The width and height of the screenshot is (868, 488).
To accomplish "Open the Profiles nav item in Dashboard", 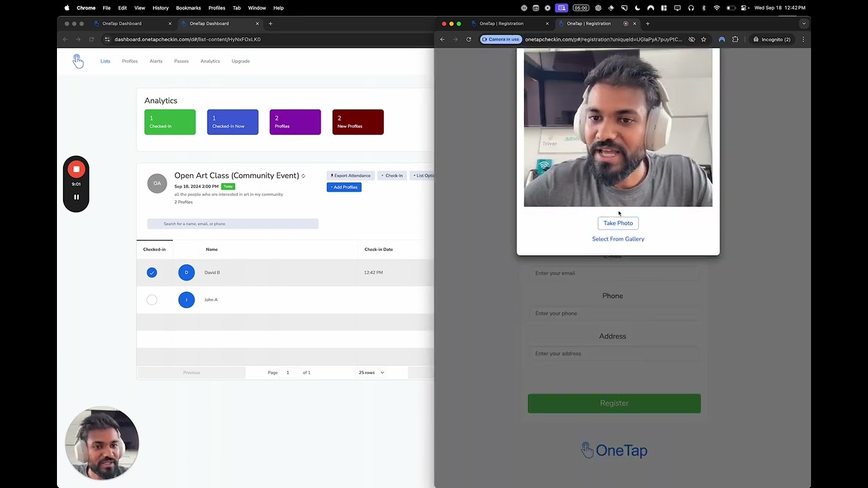I will 130,61.
